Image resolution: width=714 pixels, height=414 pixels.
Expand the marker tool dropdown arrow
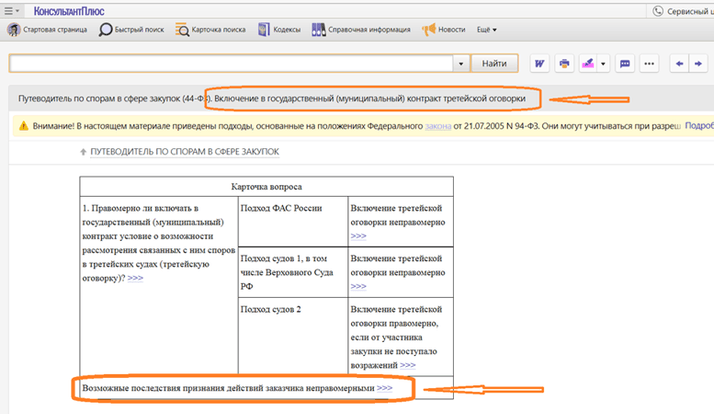(603, 63)
